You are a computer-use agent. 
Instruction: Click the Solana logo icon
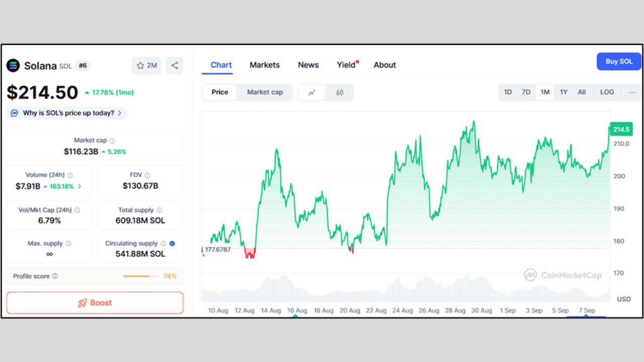click(13, 65)
